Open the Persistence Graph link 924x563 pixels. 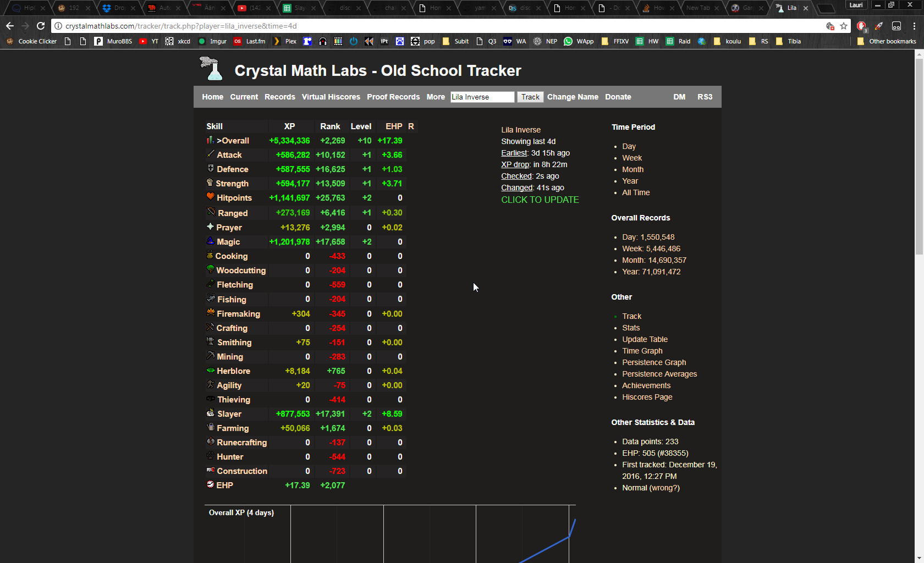click(x=654, y=362)
